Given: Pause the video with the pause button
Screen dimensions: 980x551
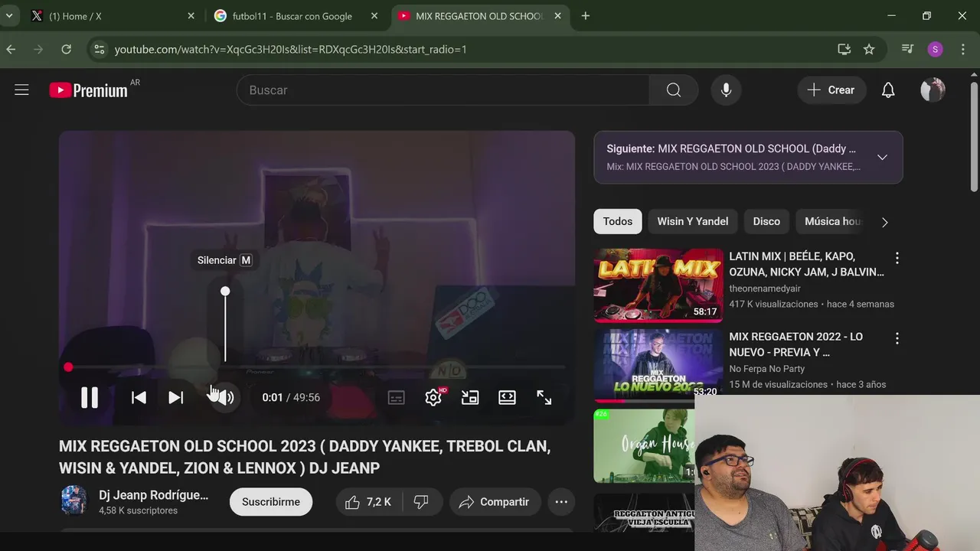Looking at the screenshot, I should [x=90, y=397].
